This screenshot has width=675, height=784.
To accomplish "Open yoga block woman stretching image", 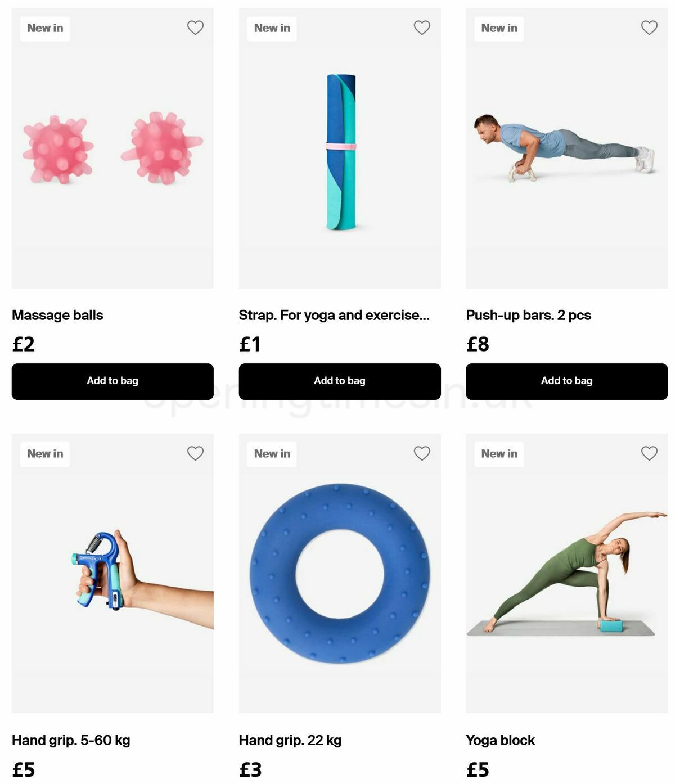I will [566, 573].
